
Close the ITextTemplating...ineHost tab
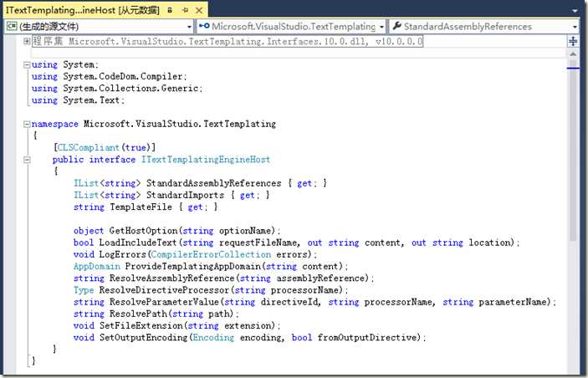(199, 11)
